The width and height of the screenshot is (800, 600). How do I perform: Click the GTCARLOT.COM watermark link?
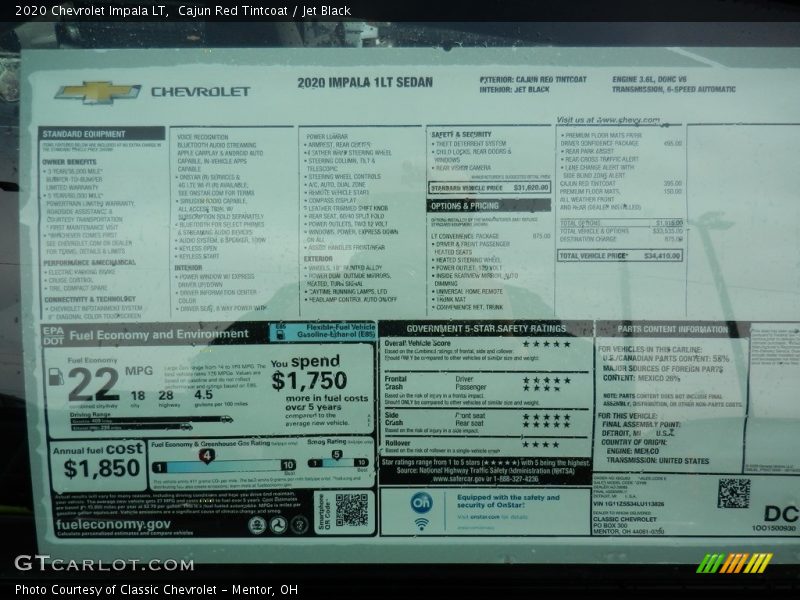[104, 564]
